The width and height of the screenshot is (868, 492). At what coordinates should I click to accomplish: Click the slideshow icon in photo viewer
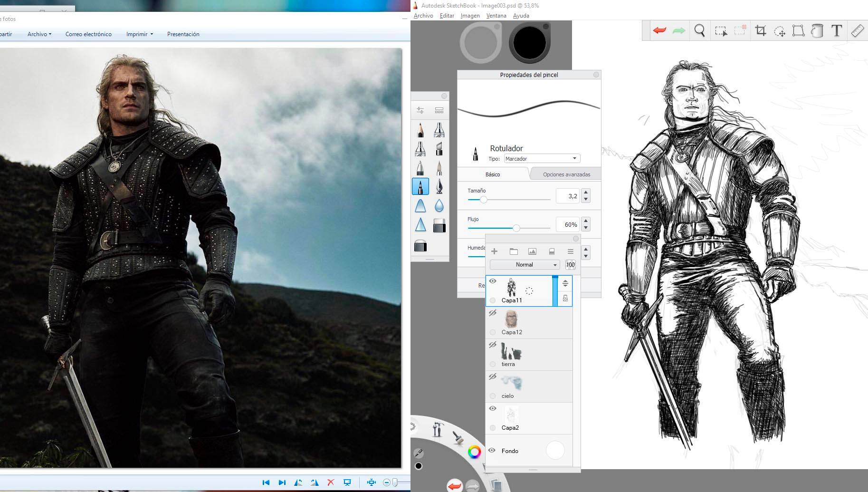point(347,482)
